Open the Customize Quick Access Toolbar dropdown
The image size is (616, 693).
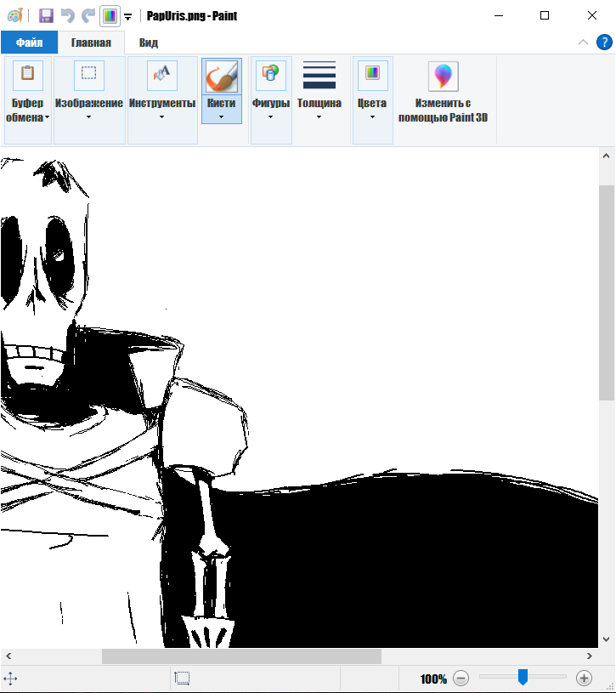(128, 17)
